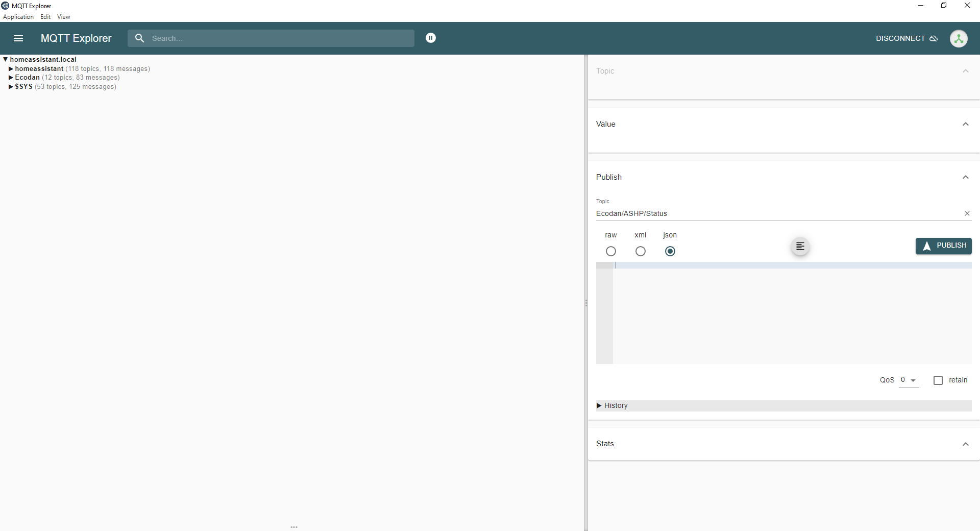Open the hamburger navigation menu
The width and height of the screenshot is (980, 531).
(18, 38)
